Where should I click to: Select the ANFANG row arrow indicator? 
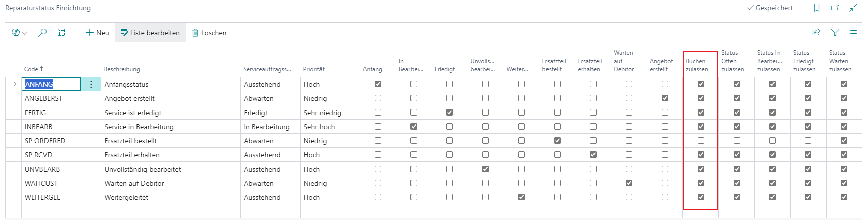click(x=13, y=84)
